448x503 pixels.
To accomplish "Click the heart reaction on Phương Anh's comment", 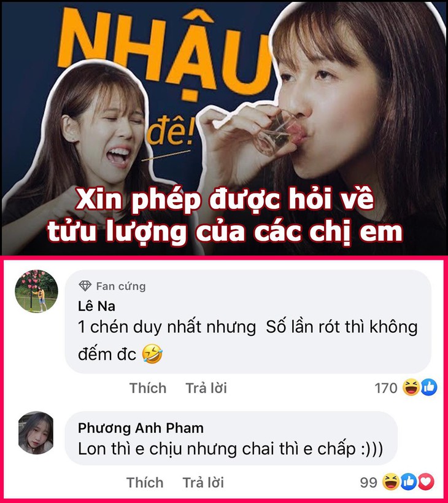I will [x=426, y=482].
